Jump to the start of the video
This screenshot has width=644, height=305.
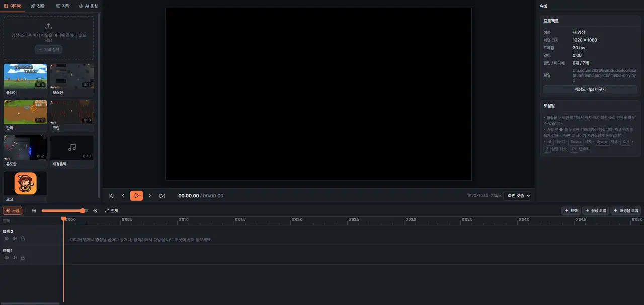(x=111, y=196)
